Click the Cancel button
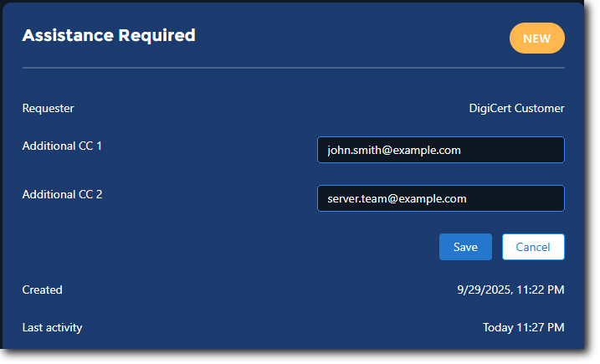The image size is (600, 364). (533, 247)
